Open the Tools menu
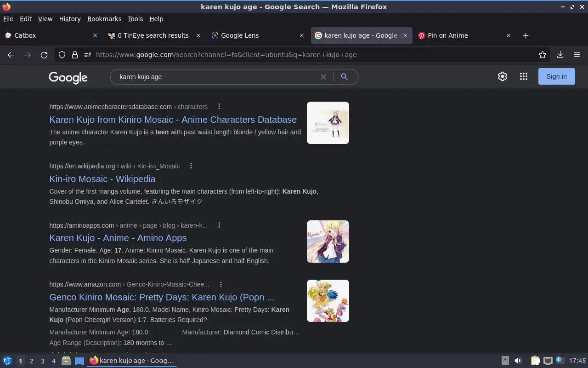This screenshot has width=588, height=368. 135,19
